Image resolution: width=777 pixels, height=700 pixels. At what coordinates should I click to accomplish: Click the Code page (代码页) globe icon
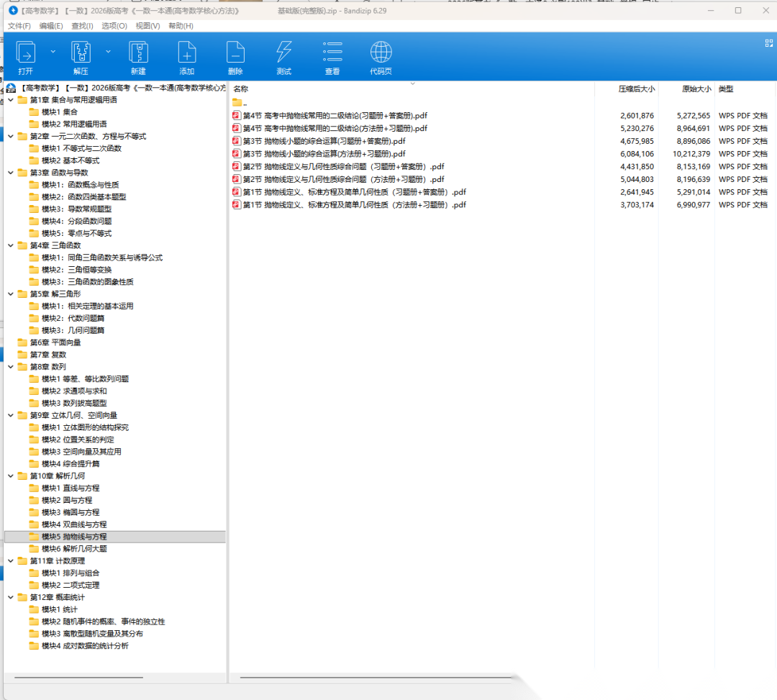pyautogui.click(x=381, y=53)
